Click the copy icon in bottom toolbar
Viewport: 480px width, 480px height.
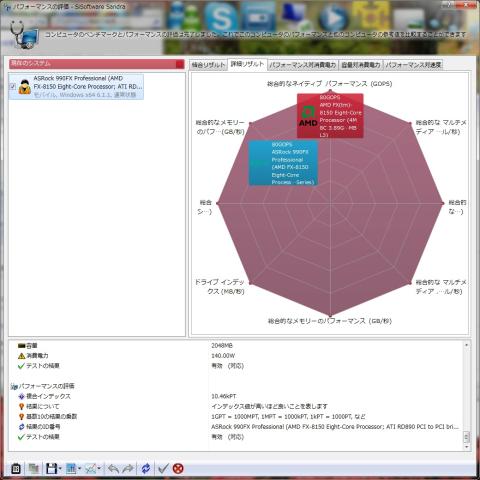pyautogui.click(x=34, y=469)
